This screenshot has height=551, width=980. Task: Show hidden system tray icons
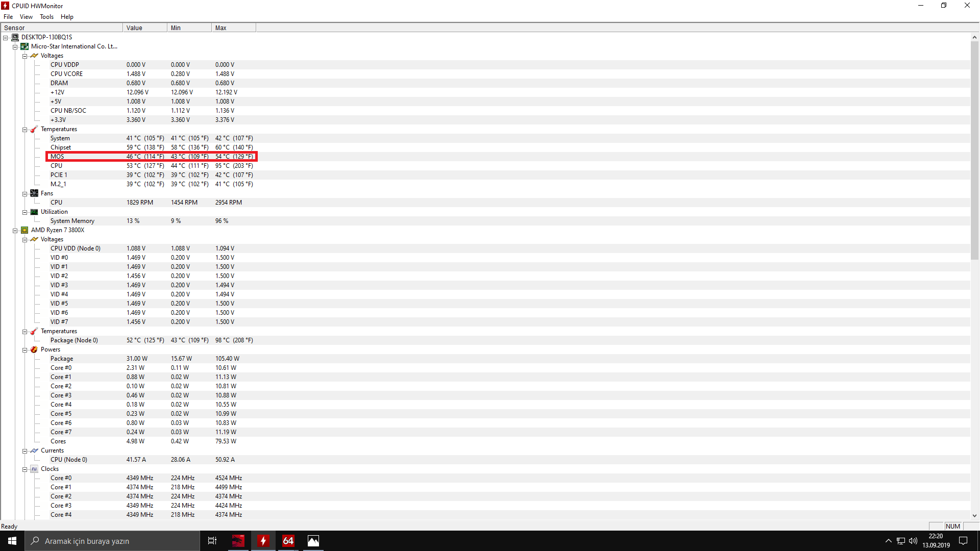coord(888,541)
